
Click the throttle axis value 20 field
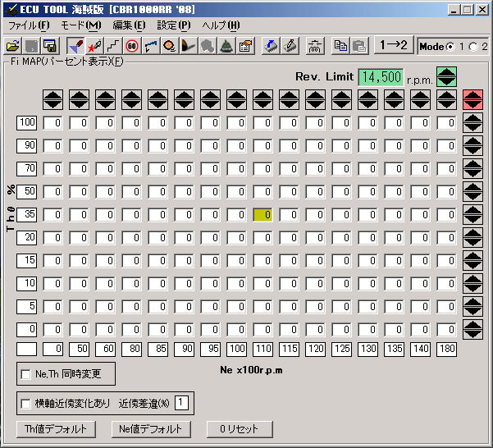point(27,237)
